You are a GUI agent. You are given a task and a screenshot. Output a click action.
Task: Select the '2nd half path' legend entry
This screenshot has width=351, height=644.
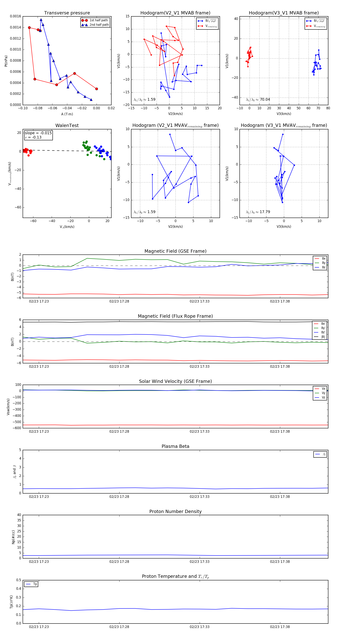(x=95, y=25)
